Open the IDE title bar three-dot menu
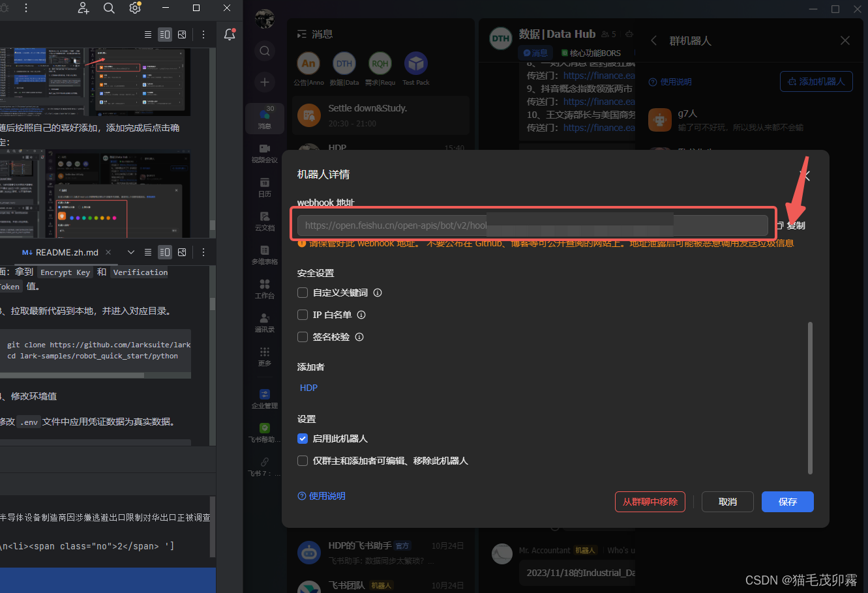The height and width of the screenshot is (593, 868). 26,8
